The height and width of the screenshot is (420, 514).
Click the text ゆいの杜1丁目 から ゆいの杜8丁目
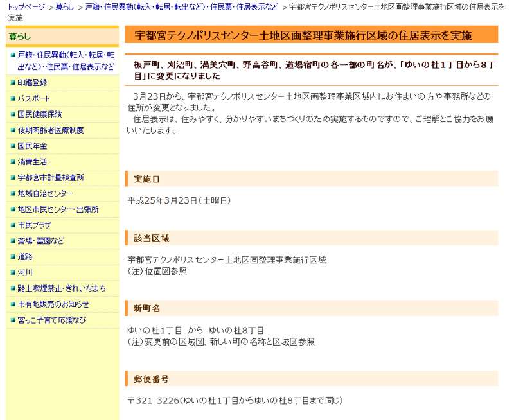pos(195,330)
